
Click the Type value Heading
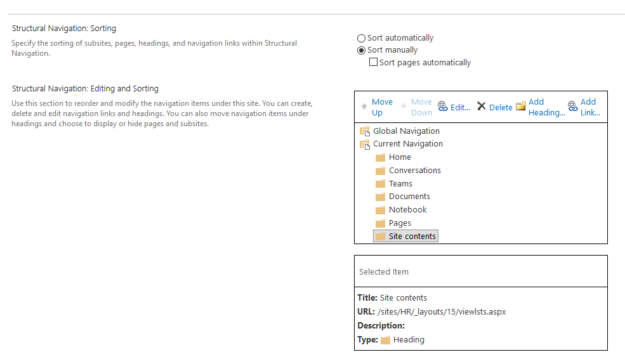(x=409, y=340)
